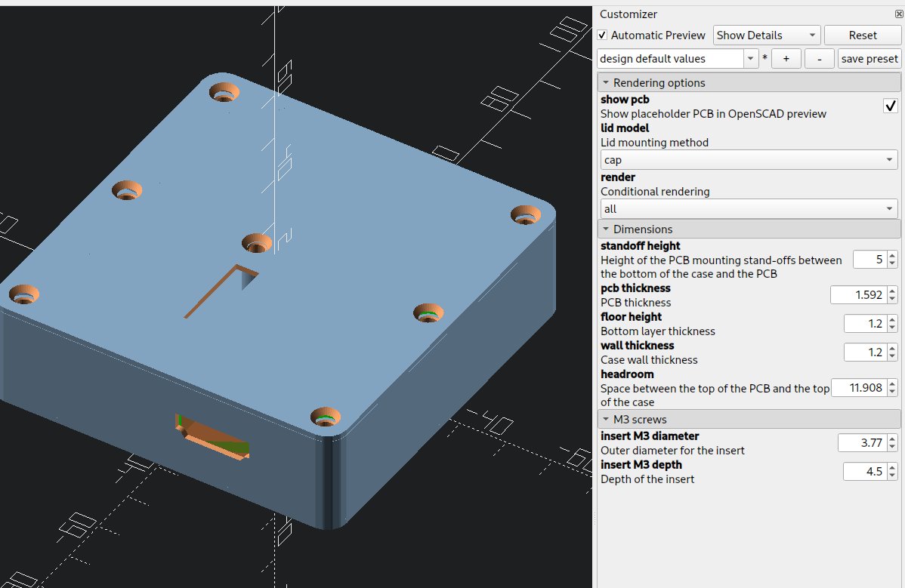The image size is (905, 588).
Task: Click the center screw hole on the lid
Action: point(257,243)
